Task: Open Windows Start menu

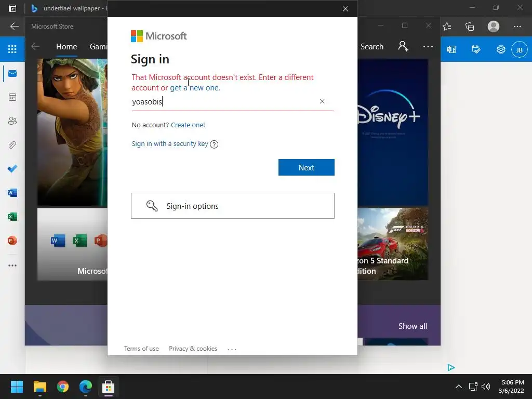Action: (x=17, y=387)
